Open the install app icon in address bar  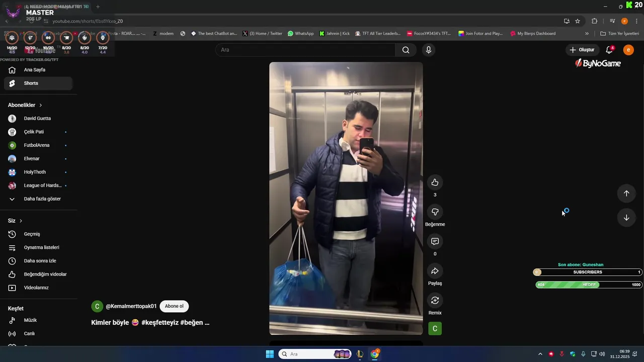pos(567,21)
